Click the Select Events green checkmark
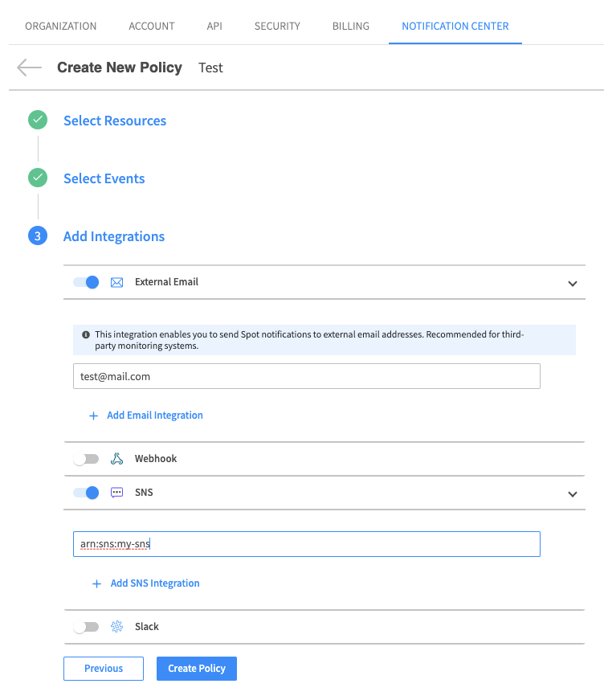Screen dimensions: 604x700 click(38, 178)
